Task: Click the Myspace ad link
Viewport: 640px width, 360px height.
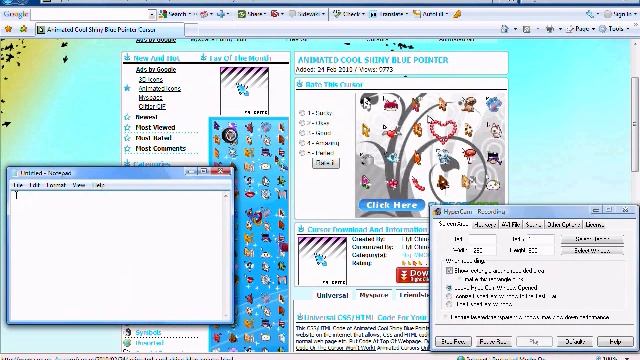Action: [x=150, y=97]
